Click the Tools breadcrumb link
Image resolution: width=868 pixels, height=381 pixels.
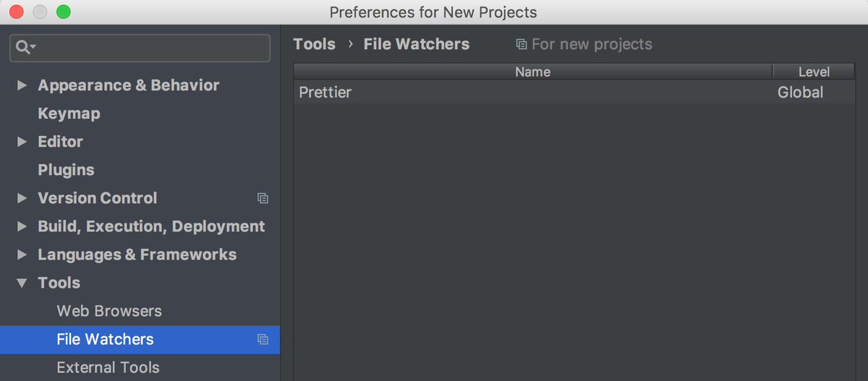[314, 44]
